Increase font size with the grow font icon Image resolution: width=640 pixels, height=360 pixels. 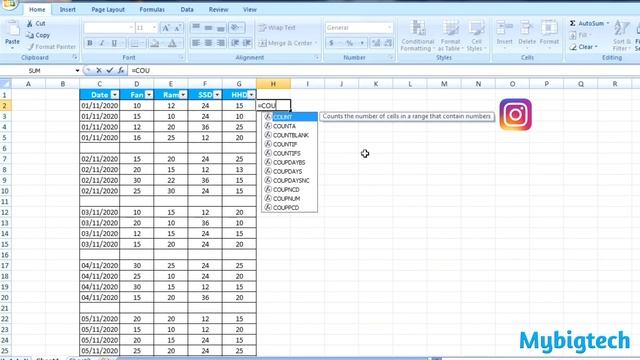coord(166,28)
